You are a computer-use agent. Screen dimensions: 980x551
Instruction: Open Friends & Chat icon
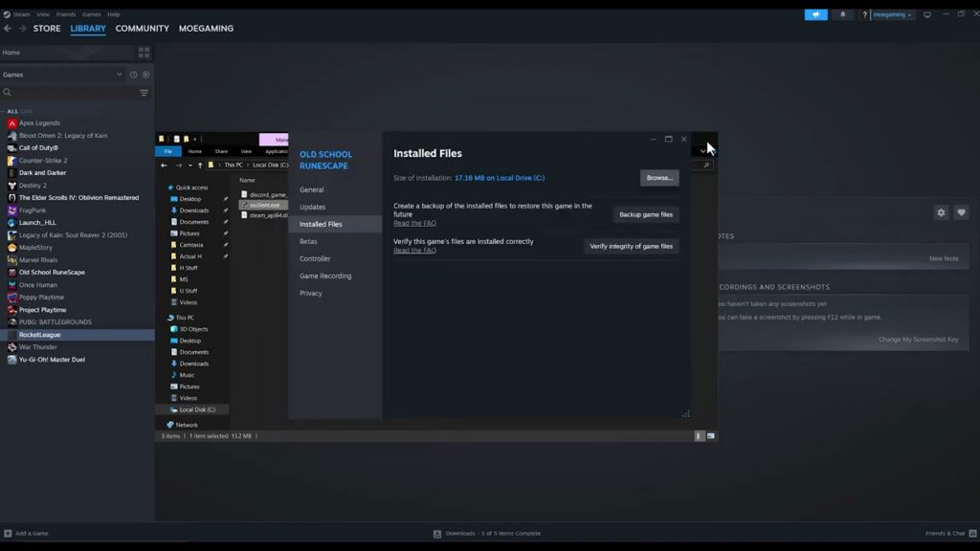pyautogui.click(x=972, y=534)
